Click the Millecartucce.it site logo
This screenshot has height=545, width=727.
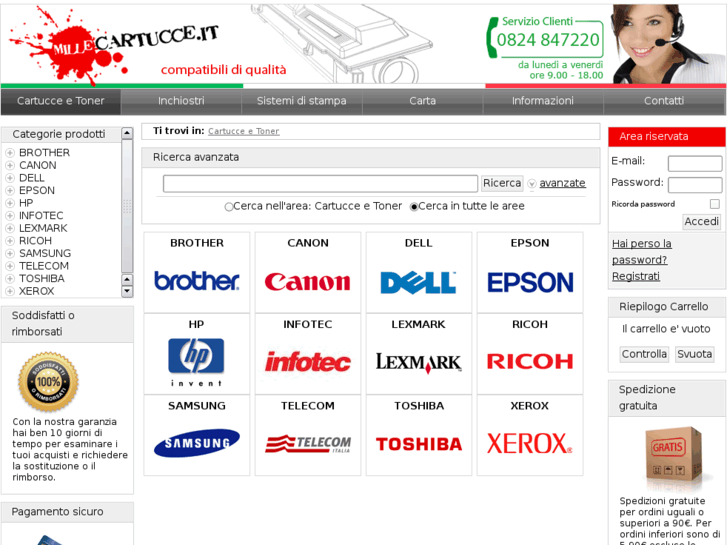point(114,45)
